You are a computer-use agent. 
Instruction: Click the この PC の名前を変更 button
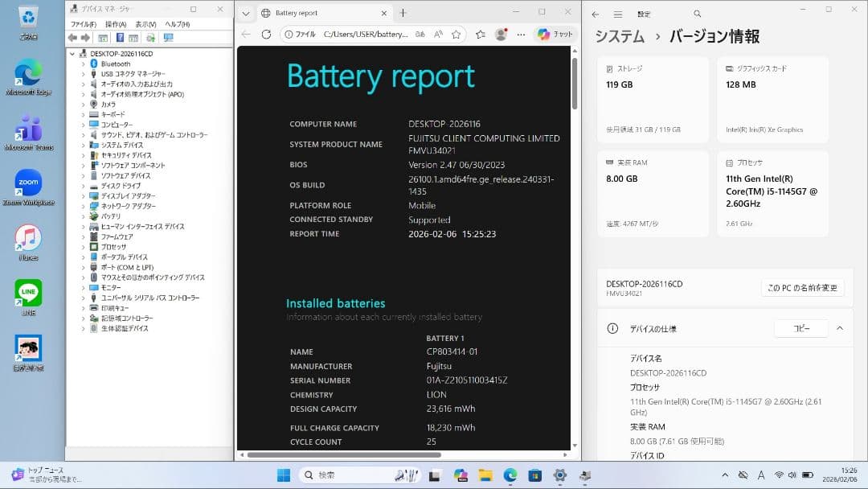pos(802,287)
